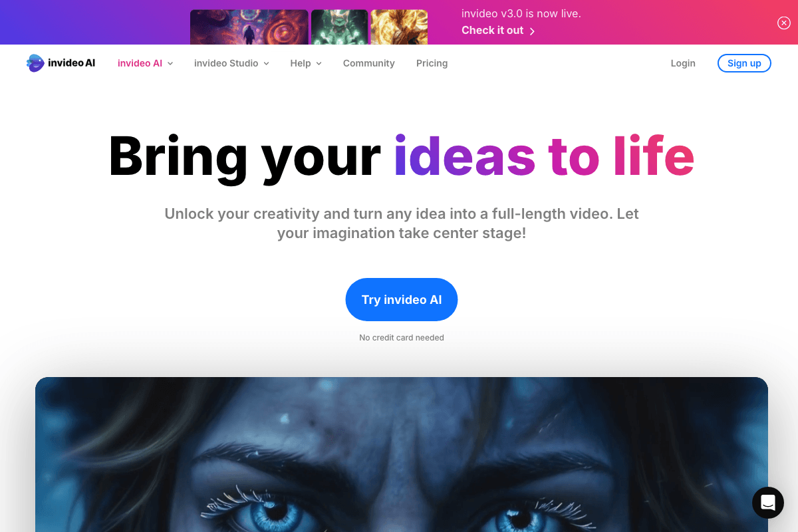798x532 pixels.
Task: Click the blue eyes hero video preview
Action: point(402,455)
